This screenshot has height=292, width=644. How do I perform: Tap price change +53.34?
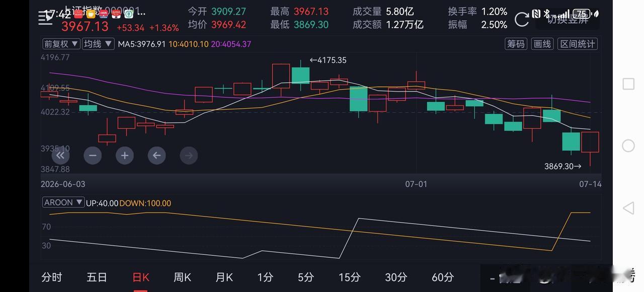pyautogui.click(x=130, y=28)
